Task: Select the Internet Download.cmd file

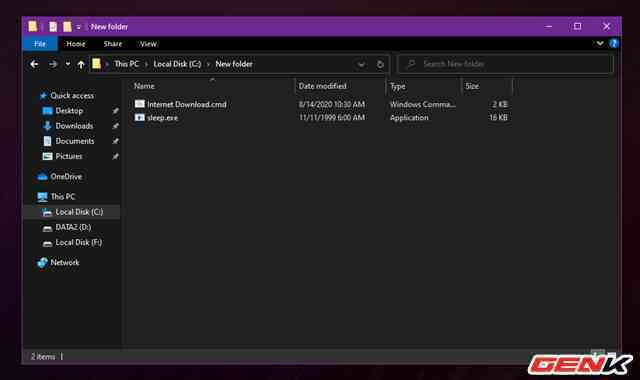Action: pos(187,104)
